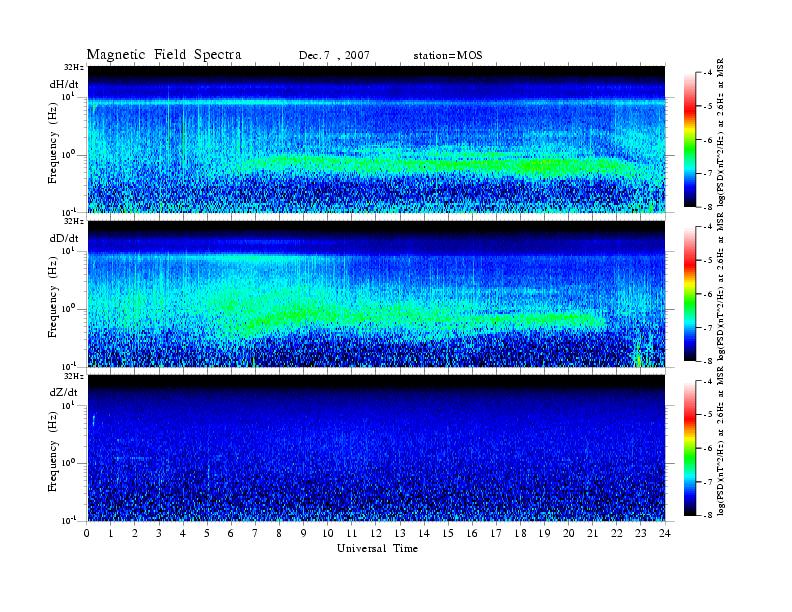The height and width of the screenshot is (612, 792).
Task: Click hour "20" on the time axis
Action: coord(568,533)
